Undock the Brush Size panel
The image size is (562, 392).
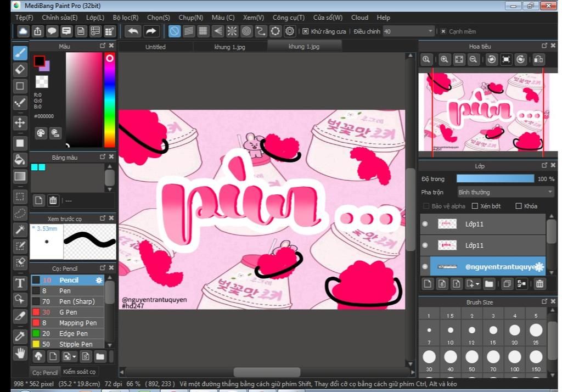pos(544,301)
